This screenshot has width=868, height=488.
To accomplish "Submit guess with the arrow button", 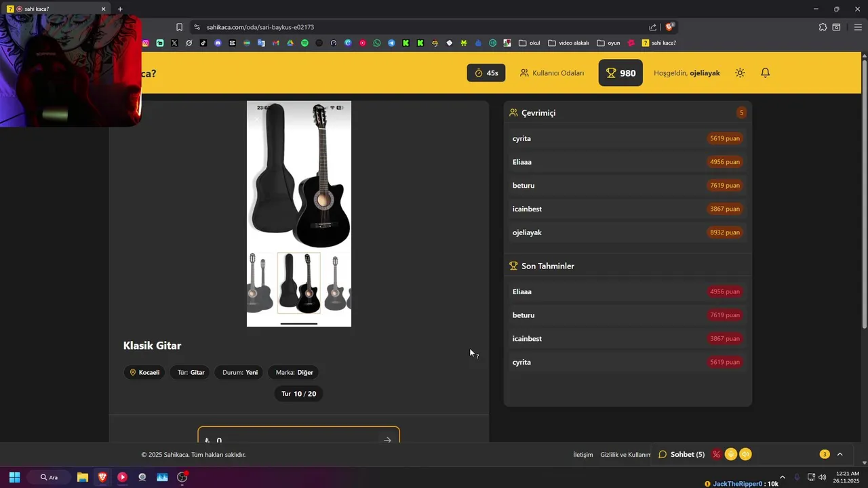I will pyautogui.click(x=387, y=440).
